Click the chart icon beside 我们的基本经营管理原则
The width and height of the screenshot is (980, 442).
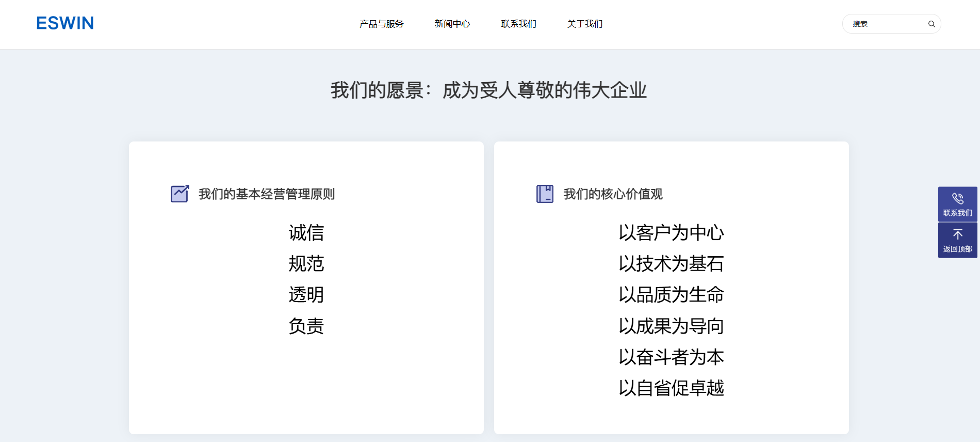click(180, 194)
